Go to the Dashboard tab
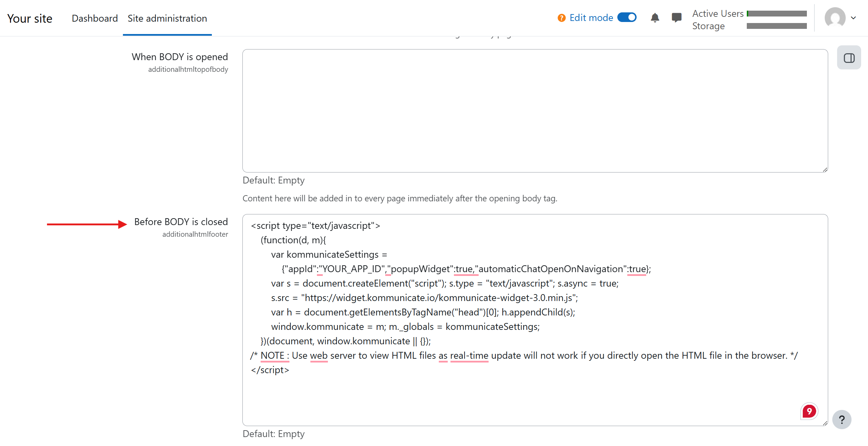Screen dimensions: 868x446 click(x=95, y=18)
